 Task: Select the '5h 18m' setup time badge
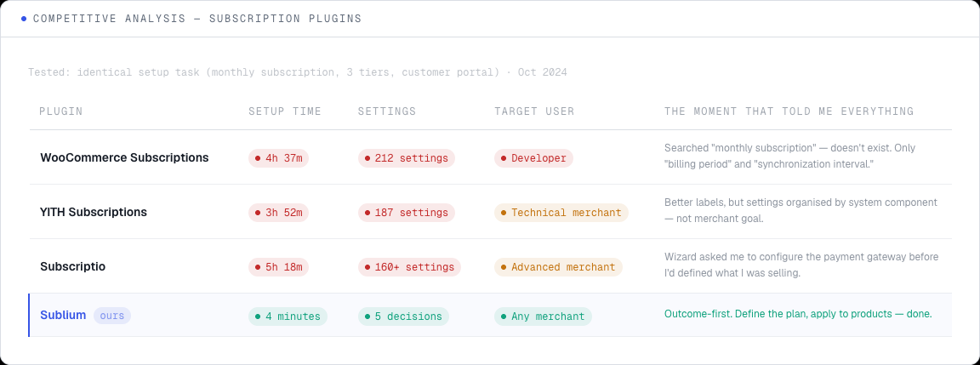pos(278,267)
